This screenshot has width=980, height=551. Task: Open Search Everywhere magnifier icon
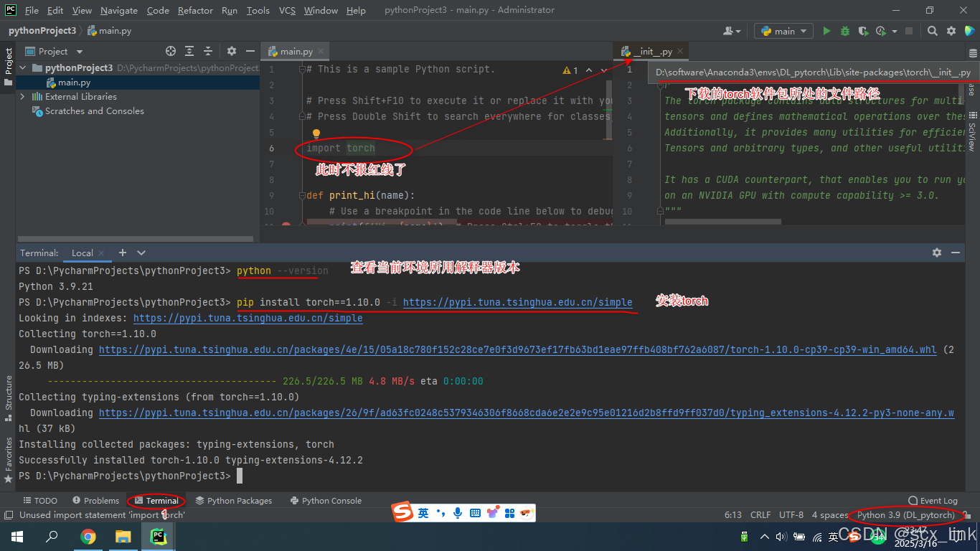click(x=932, y=31)
